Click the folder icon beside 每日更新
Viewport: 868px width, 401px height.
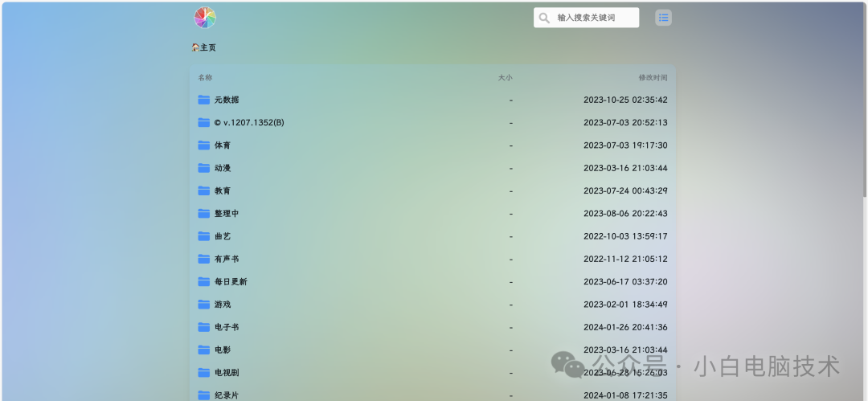point(203,281)
